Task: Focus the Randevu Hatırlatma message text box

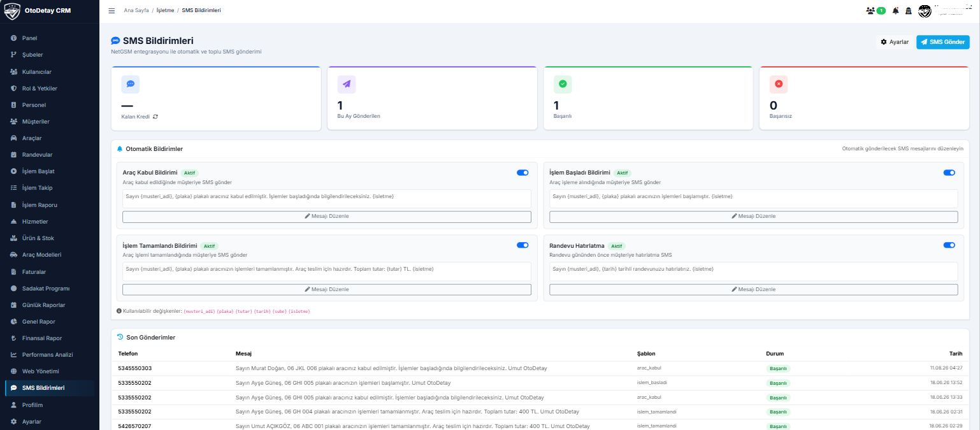Action: coord(753,271)
